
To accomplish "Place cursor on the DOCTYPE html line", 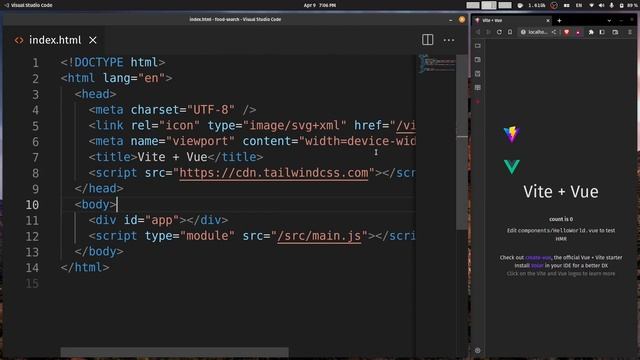I will point(113,62).
